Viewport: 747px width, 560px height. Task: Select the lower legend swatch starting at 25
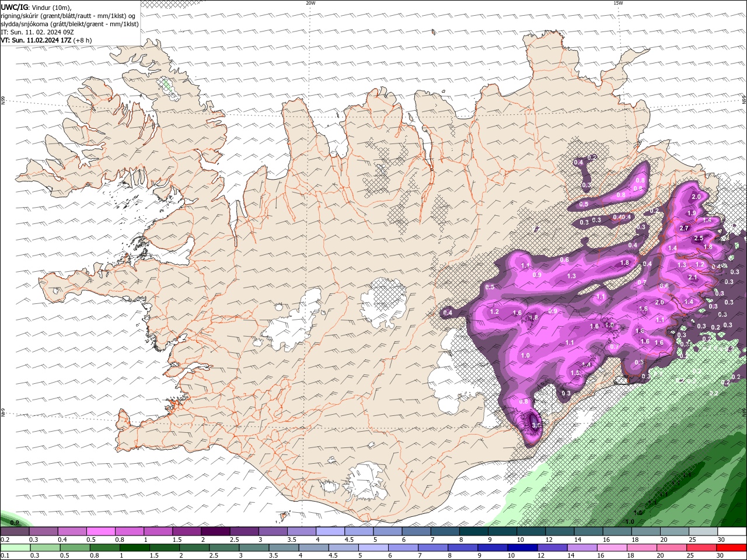point(703,548)
